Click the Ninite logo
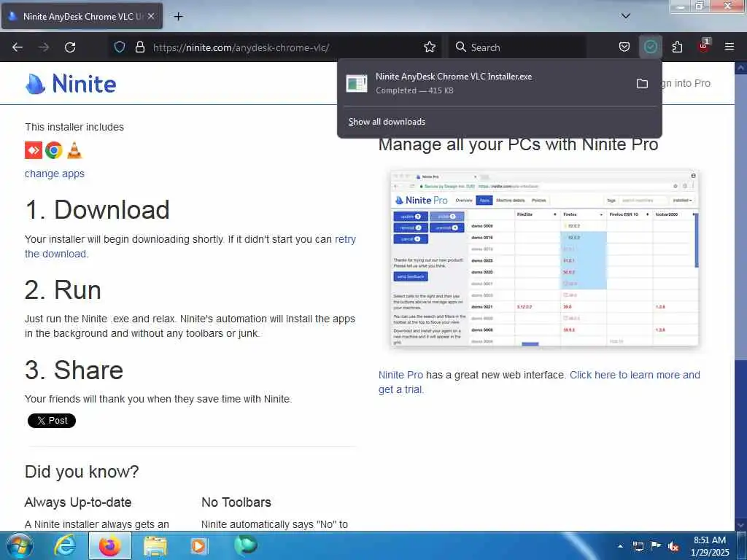 coord(71,84)
